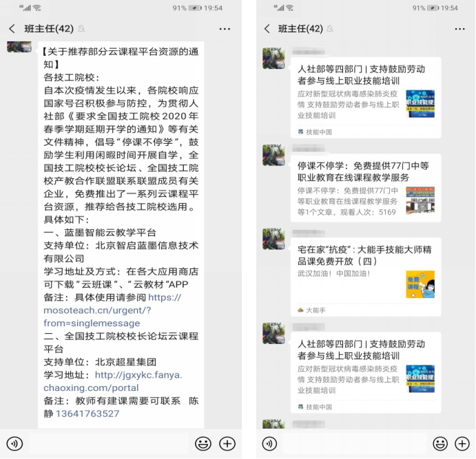Tap plus attachments button on left screen

(227, 443)
